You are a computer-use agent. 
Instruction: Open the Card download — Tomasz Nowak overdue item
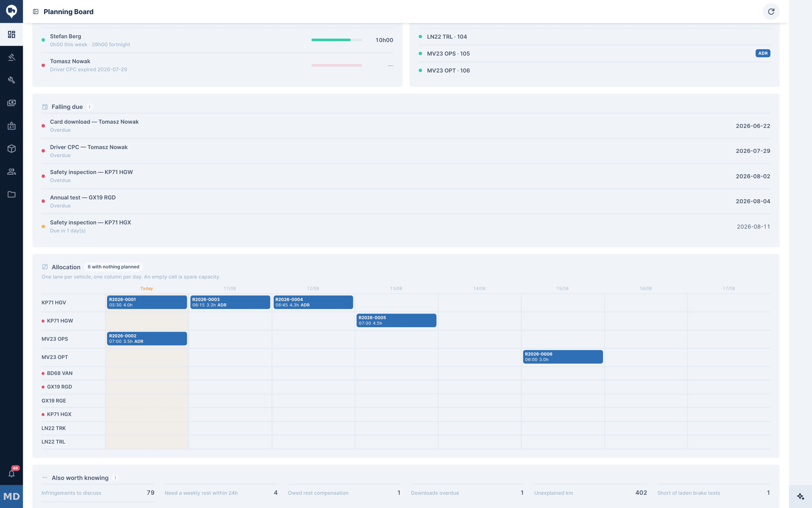click(x=406, y=126)
